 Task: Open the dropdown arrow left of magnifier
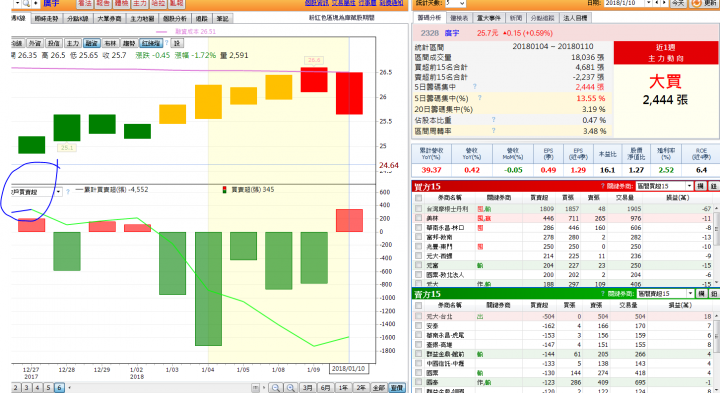point(17,3)
